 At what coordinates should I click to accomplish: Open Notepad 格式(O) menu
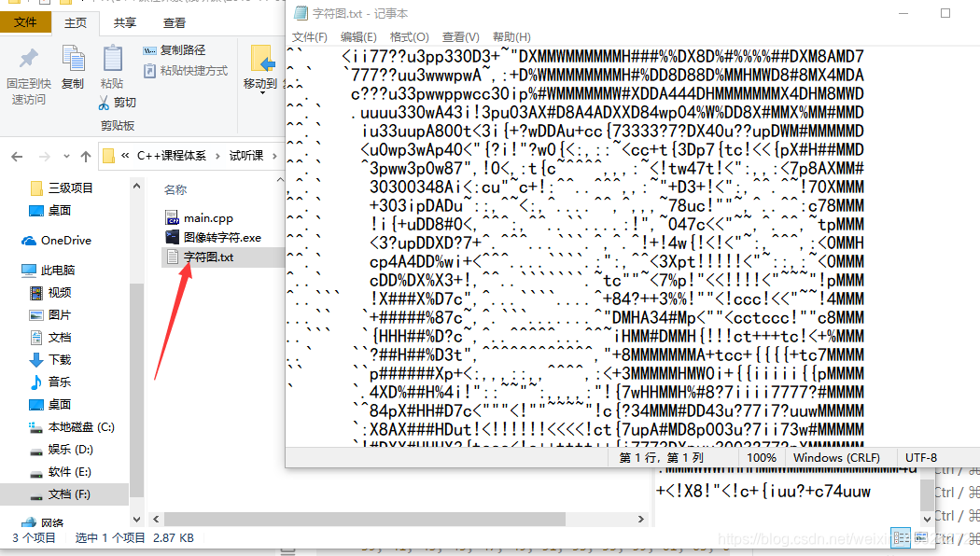[410, 37]
